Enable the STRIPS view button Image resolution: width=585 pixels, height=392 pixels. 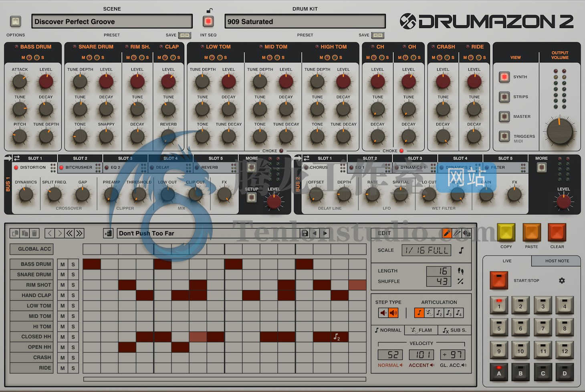point(504,96)
